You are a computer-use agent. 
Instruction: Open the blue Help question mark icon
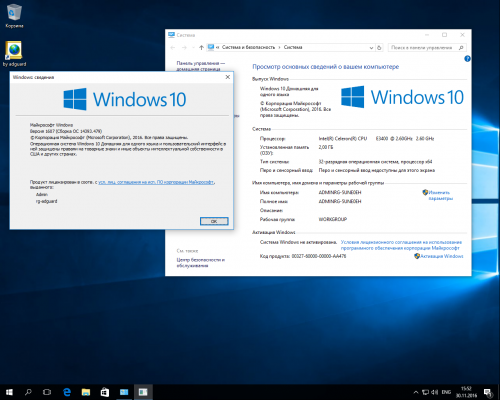coord(467,59)
